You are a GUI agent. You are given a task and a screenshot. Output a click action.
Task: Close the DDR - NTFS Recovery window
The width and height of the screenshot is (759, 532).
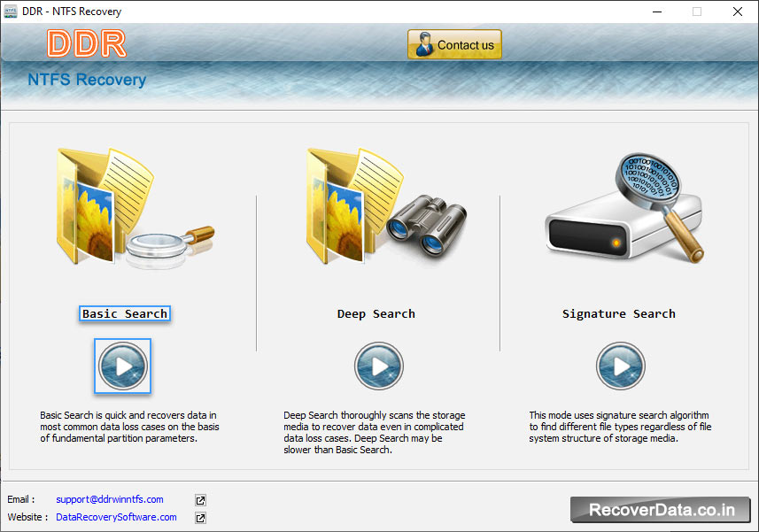(x=737, y=12)
